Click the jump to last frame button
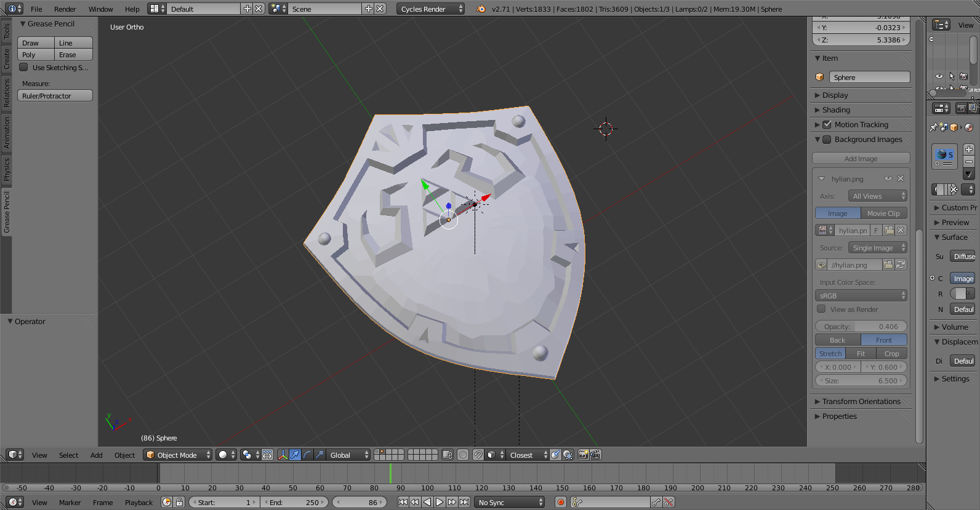 pos(465,502)
